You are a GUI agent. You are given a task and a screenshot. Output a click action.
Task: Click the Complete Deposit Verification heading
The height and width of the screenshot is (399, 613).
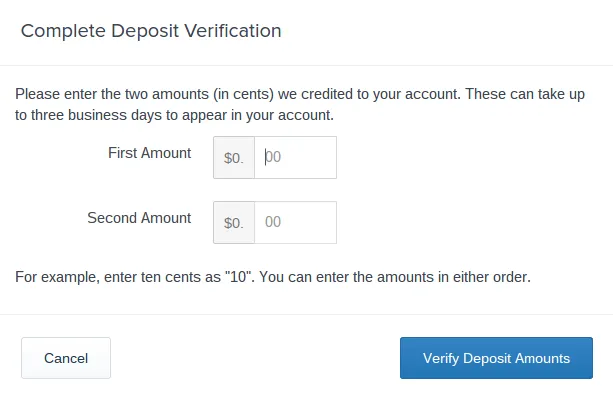151,31
